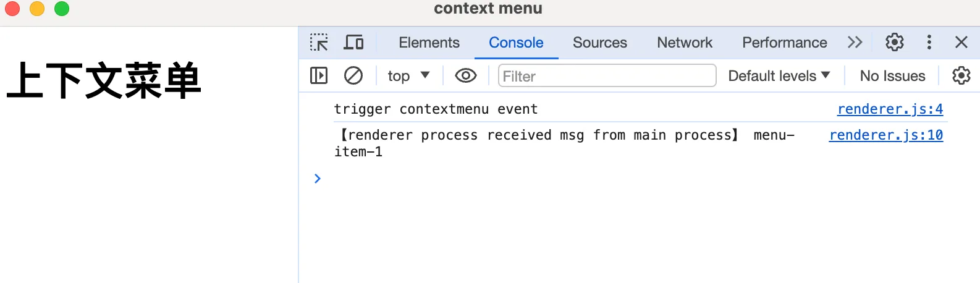
Task: Expand the top JavaScript context dropdown
Action: click(408, 76)
